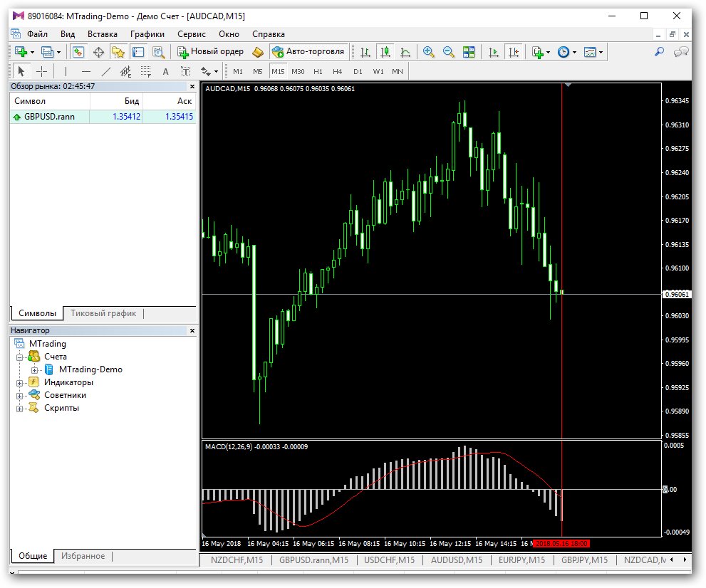Click the zoom out magnifier icon
Screen dimensions: 706x588
tap(448, 52)
